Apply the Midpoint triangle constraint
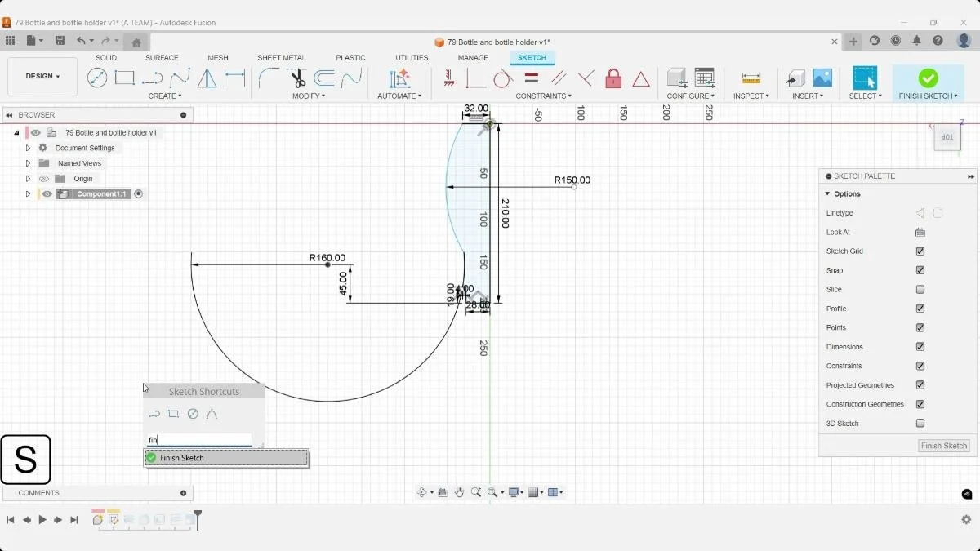This screenshot has width=980, height=551. (x=641, y=78)
